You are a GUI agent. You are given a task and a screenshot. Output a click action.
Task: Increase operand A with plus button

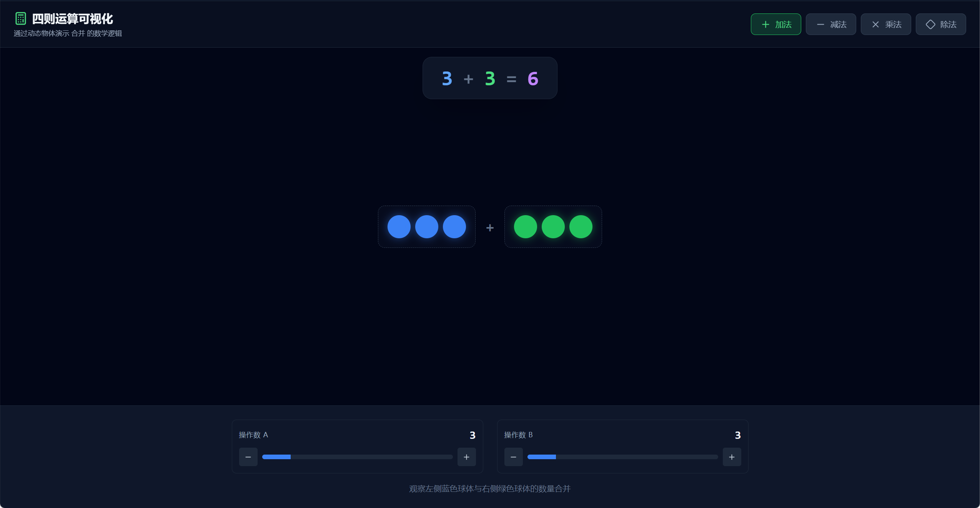[466, 457]
